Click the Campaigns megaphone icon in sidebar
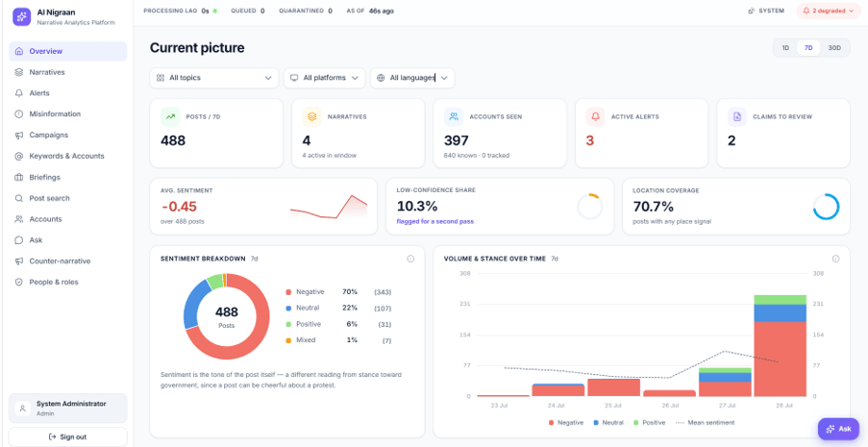This screenshot has width=868, height=447. pyautogui.click(x=19, y=136)
